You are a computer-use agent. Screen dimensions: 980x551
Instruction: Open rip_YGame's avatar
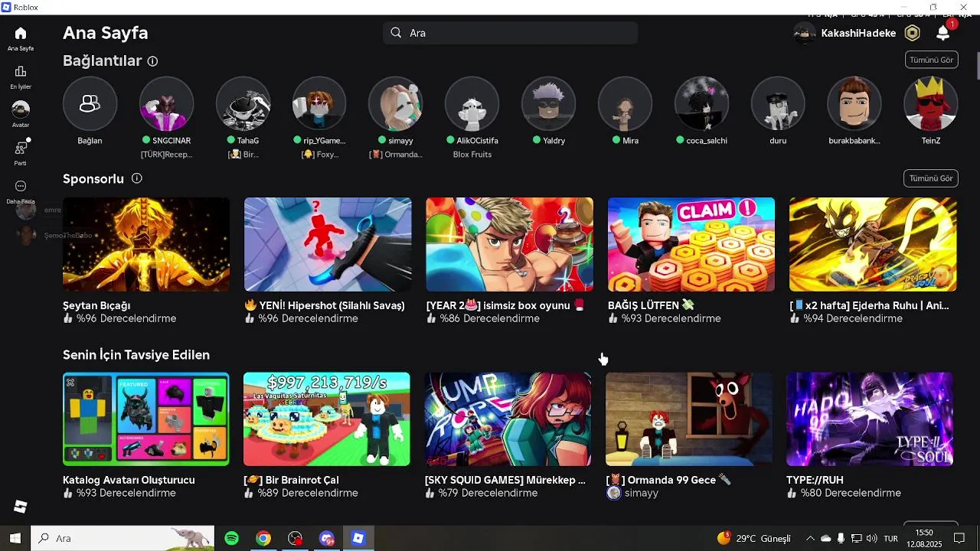[x=319, y=103]
